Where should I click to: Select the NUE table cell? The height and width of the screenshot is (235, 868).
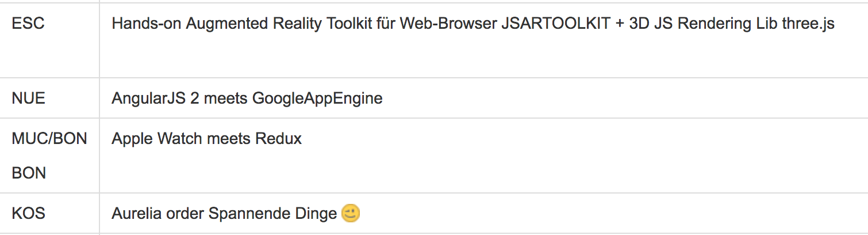[49, 98]
